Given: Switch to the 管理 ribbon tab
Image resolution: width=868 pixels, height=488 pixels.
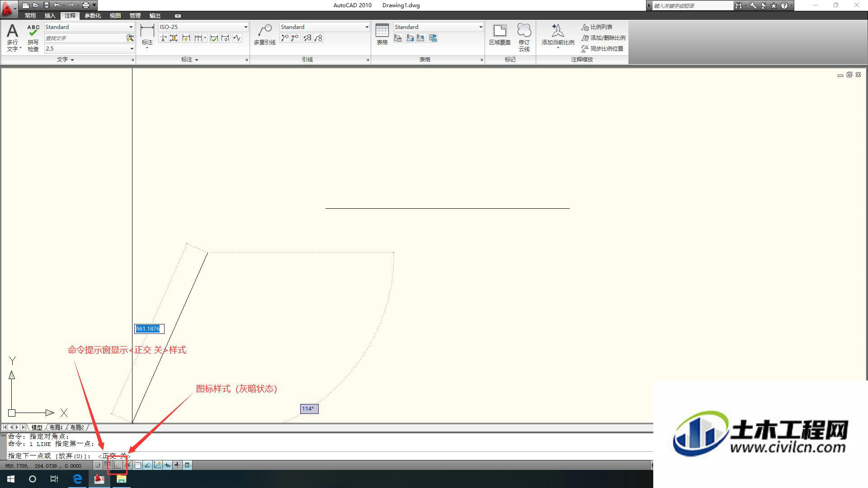Looking at the screenshot, I should 135,16.
